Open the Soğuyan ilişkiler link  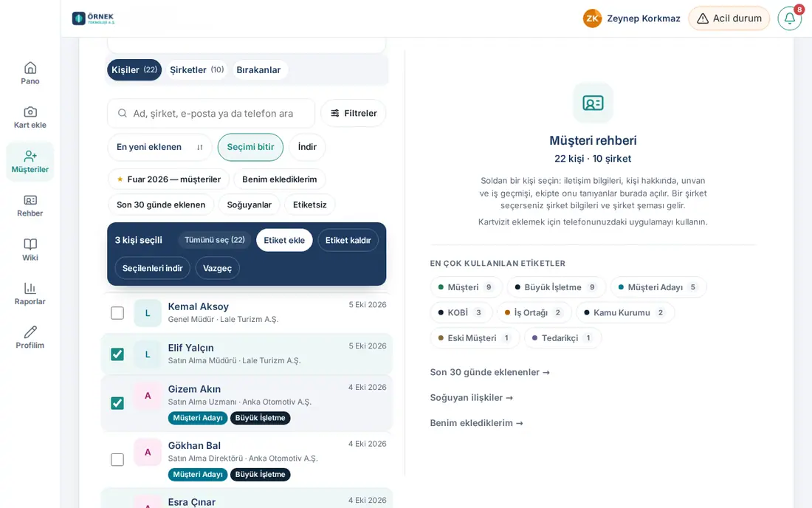point(471,398)
